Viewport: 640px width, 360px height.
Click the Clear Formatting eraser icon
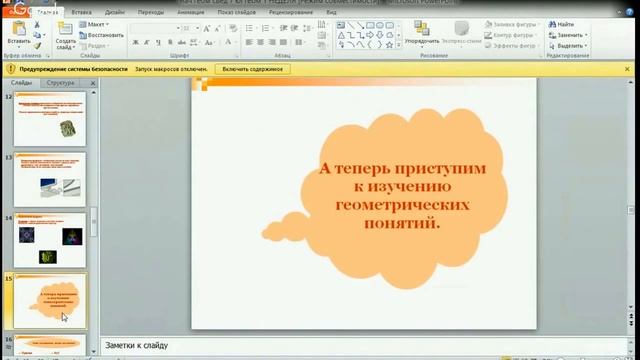(233, 28)
